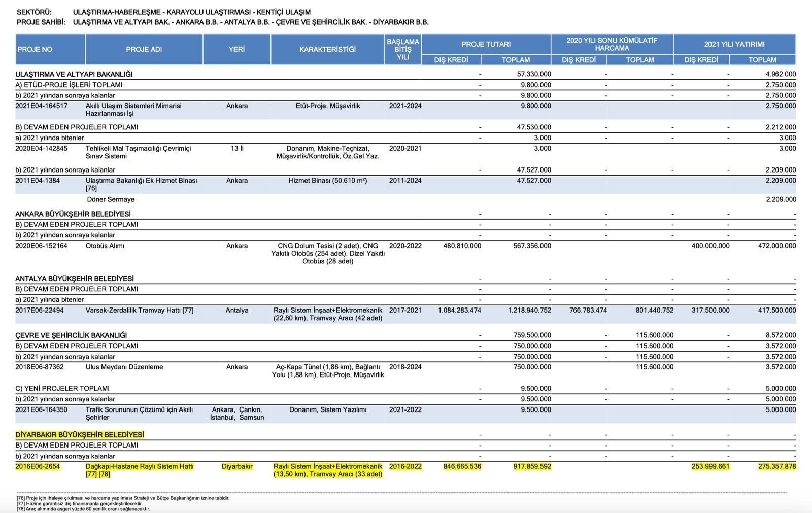The height and width of the screenshot is (513, 812).
Task: Select "Tehlikeli Mal Taşımacılığı Çevrimiçi Sınav Sistemi"
Action: [x=139, y=152]
